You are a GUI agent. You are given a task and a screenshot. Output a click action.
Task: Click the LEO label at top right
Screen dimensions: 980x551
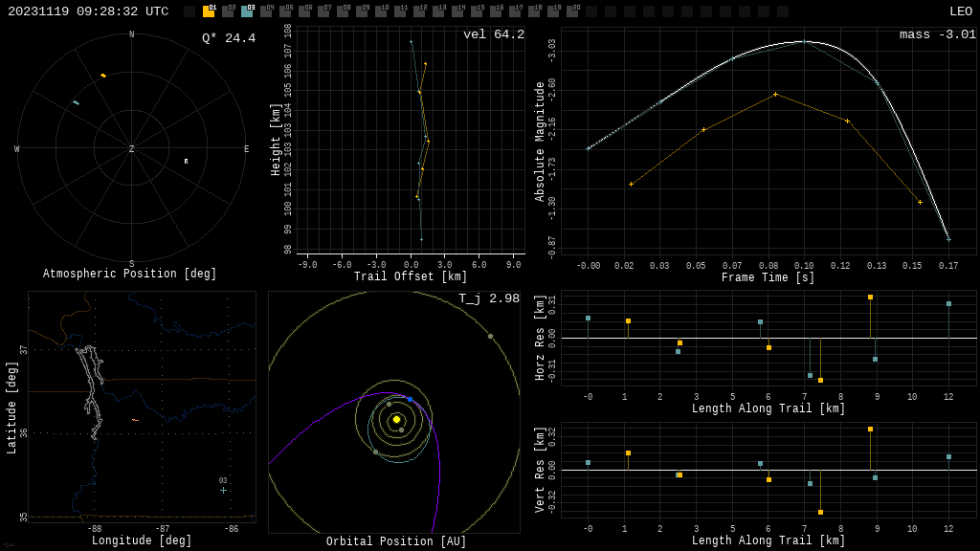961,11
